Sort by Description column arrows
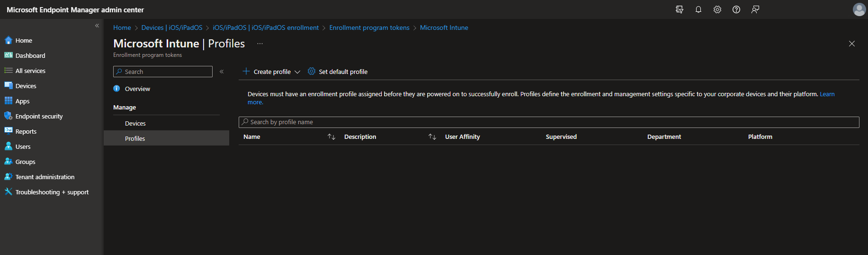 [x=432, y=137]
